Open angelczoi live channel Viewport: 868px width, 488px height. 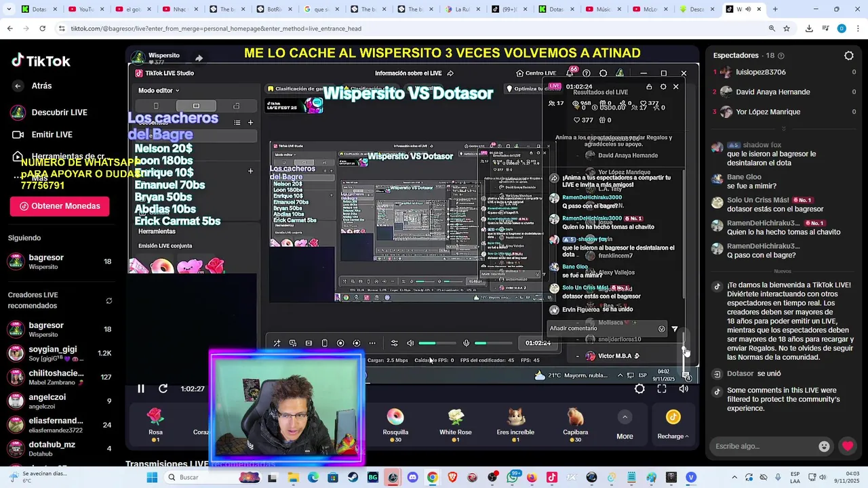(x=60, y=401)
